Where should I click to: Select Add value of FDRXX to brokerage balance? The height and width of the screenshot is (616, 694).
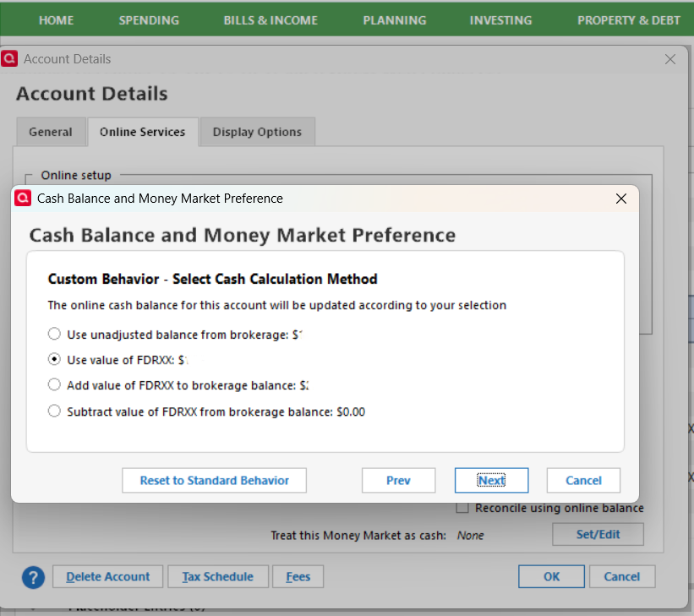point(54,384)
